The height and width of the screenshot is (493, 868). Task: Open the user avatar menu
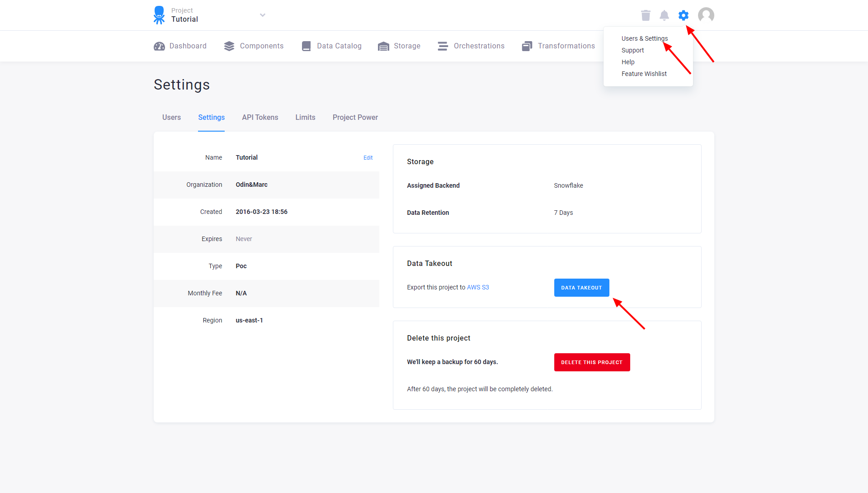pyautogui.click(x=706, y=15)
